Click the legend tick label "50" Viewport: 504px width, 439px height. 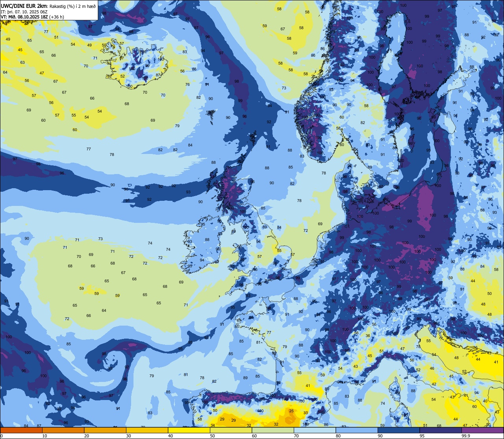pos(213,436)
